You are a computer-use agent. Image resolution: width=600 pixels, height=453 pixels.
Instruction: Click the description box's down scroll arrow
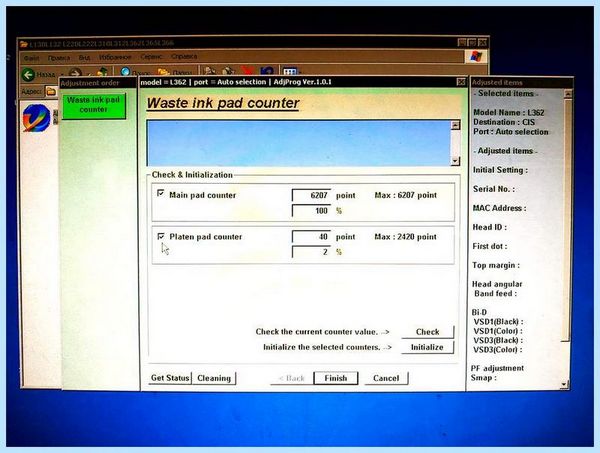click(x=455, y=161)
